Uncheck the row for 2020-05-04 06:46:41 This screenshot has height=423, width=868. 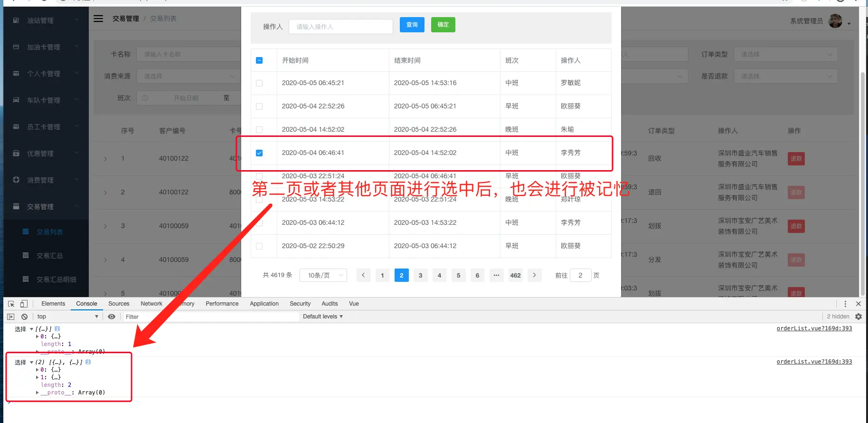tap(259, 153)
